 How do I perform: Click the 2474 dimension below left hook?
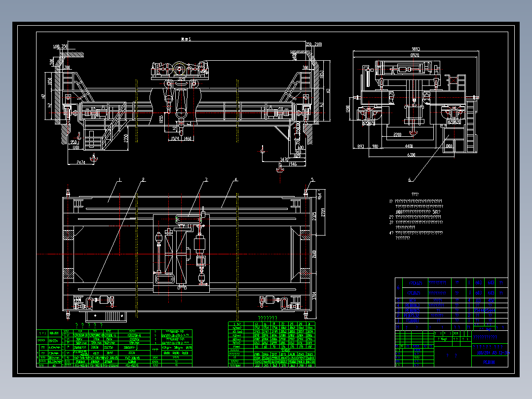[81, 162]
